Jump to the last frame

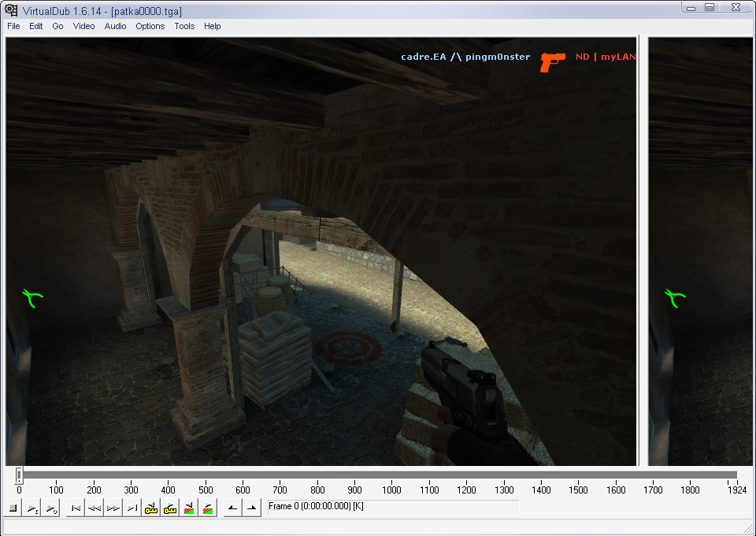[x=132, y=508]
